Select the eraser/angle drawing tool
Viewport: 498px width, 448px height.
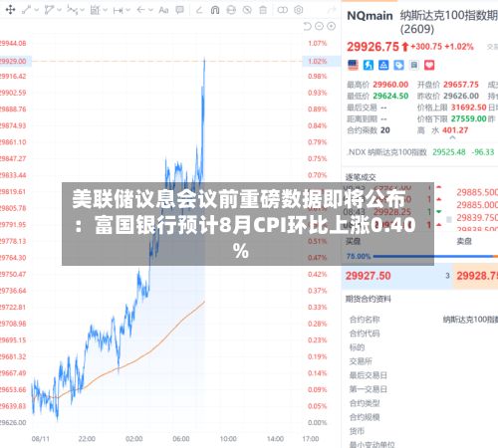click(199, 10)
